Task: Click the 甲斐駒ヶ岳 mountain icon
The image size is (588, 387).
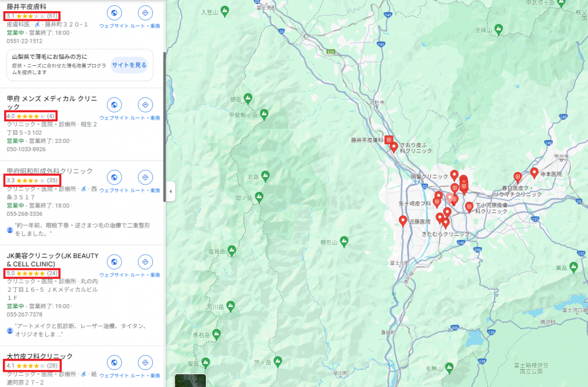Action: tap(264, 114)
